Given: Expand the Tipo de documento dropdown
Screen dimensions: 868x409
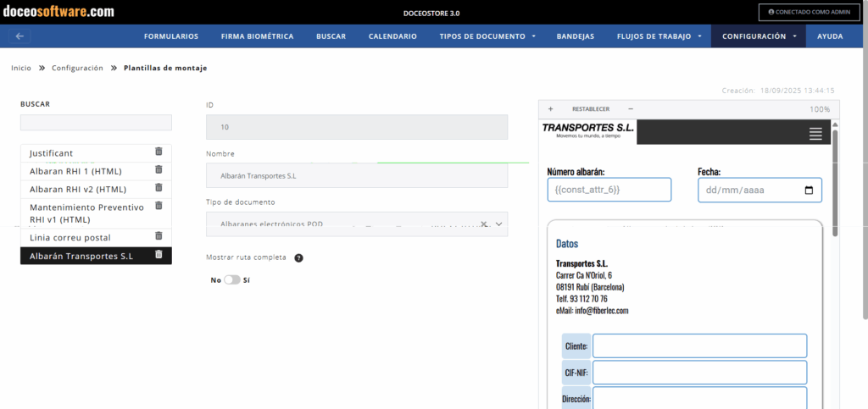Looking at the screenshot, I should click(498, 224).
